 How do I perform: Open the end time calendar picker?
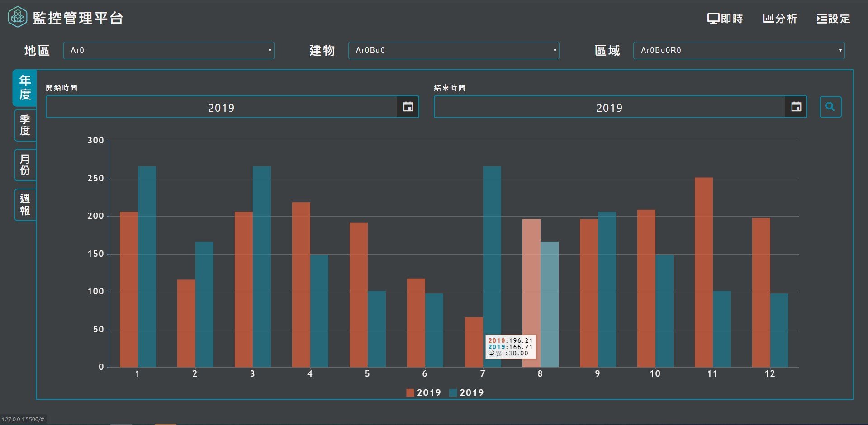point(796,107)
